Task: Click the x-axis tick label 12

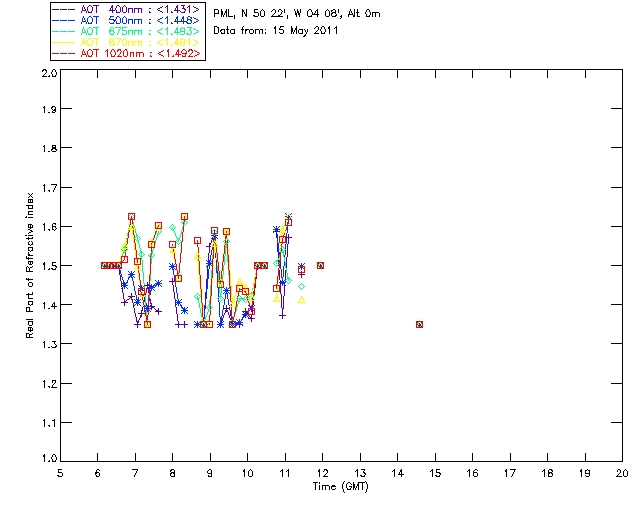Action: click(x=322, y=473)
